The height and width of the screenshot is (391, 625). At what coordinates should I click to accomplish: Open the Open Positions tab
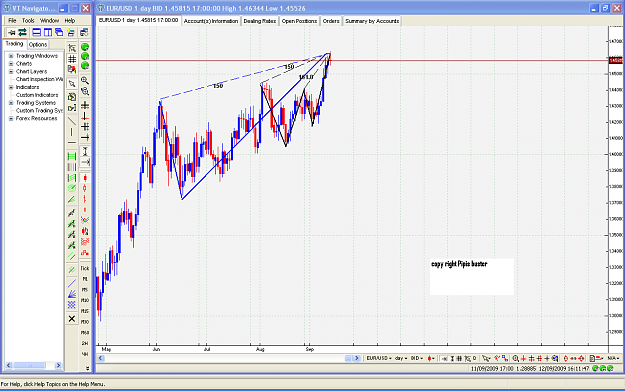pyautogui.click(x=299, y=21)
